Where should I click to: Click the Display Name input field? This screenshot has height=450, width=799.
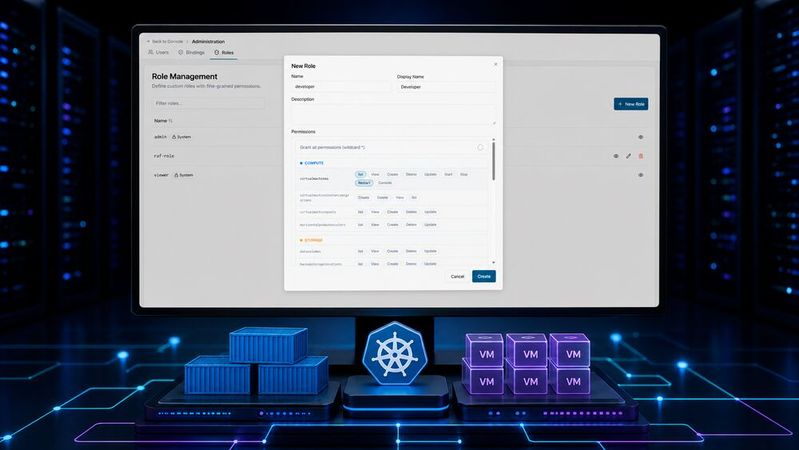446,87
